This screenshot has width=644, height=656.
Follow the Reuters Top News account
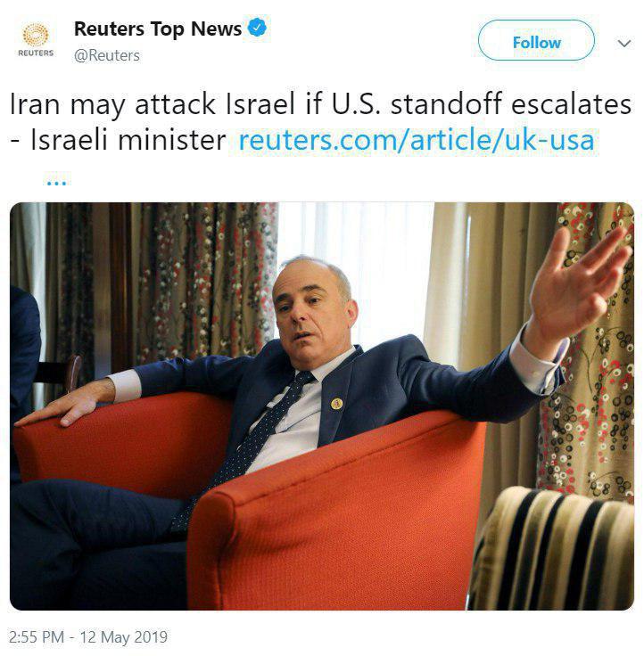[x=536, y=41]
